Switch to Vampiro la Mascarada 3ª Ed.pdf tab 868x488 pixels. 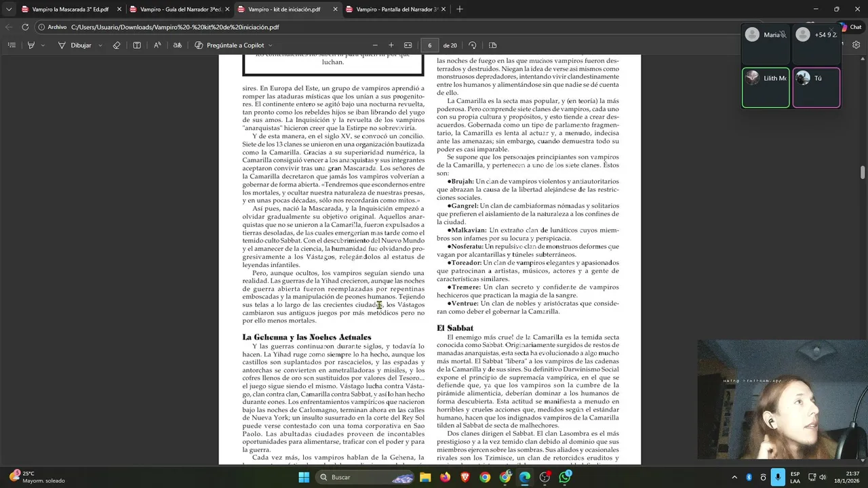(71, 9)
